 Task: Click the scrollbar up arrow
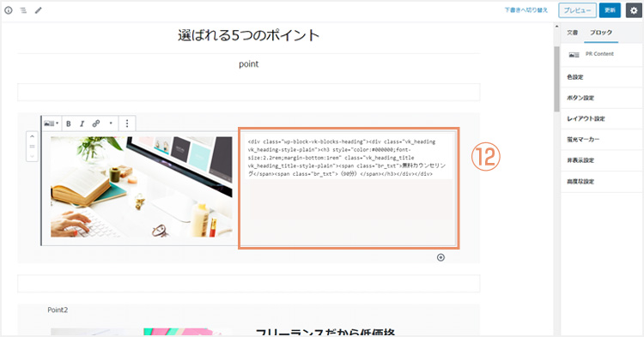(556, 27)
